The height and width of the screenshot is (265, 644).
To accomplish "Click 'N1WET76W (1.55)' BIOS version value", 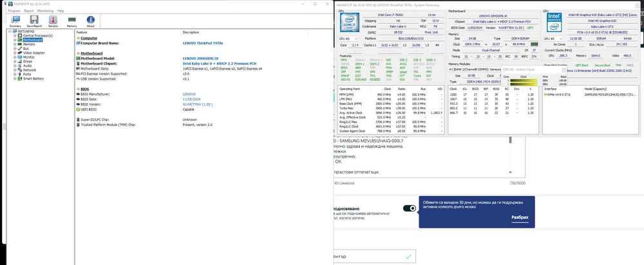I will coord(198,104).
